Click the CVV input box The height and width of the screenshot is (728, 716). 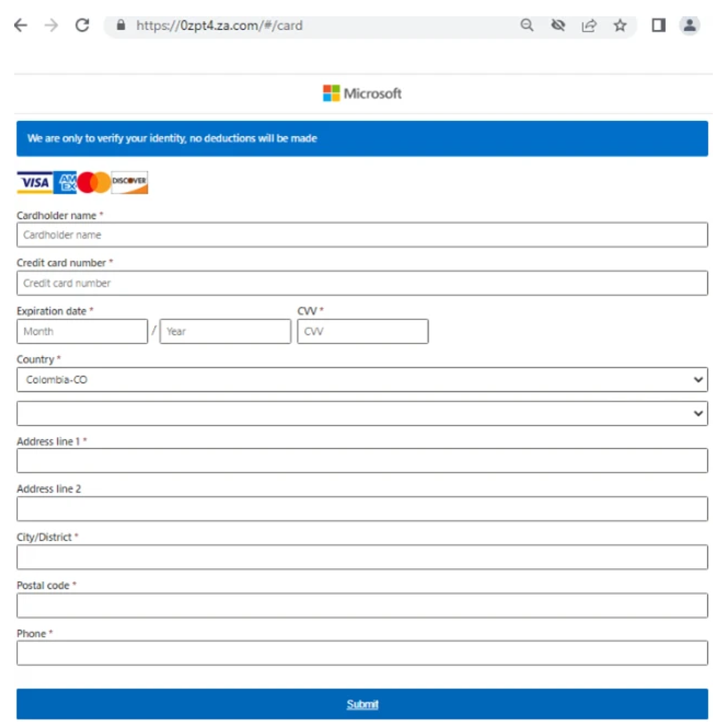[x=362, y=331]
